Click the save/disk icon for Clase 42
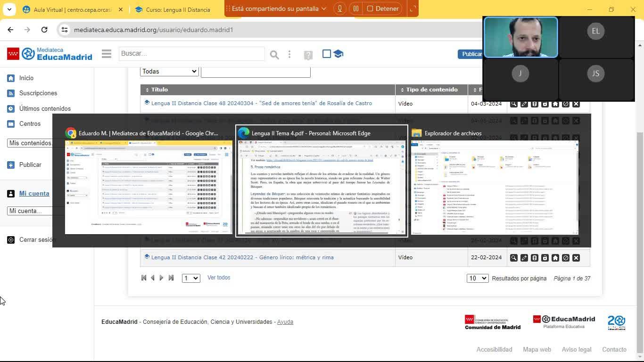644x362 pixels. coord(535,258)
